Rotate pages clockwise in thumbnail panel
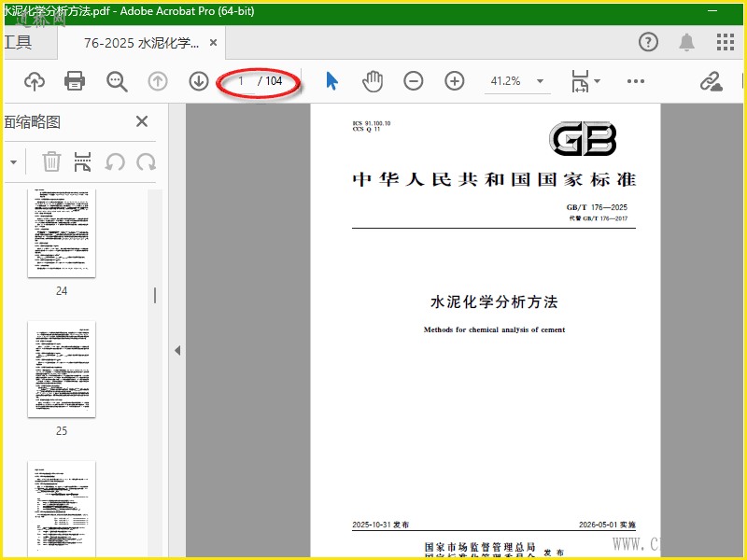This screenshot has width=747, height=560. (146, 161)
